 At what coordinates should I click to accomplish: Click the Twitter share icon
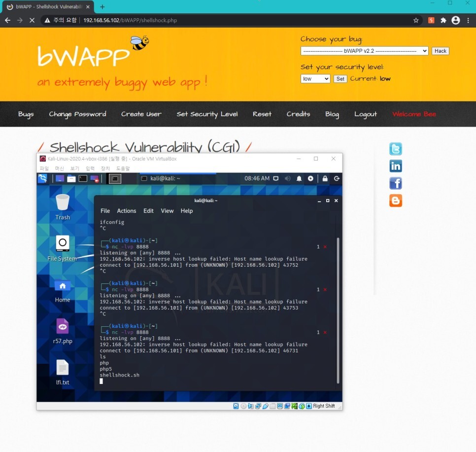tap(396, 149)
